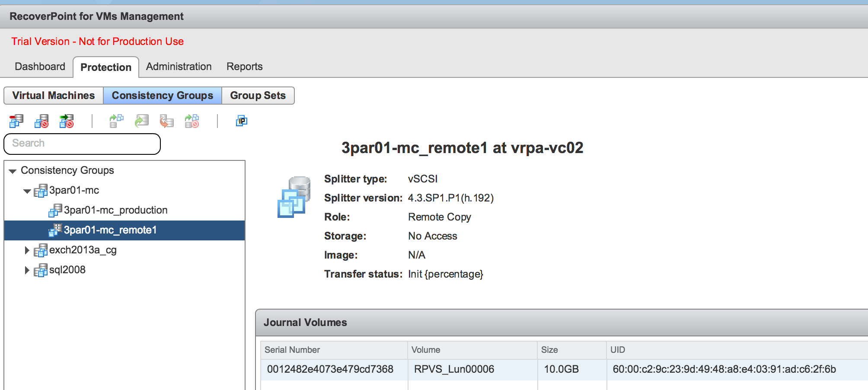This screenshot has height=390, width=868.
Task: Collapse the Consistency Groups root node
Action: [13, 171]
